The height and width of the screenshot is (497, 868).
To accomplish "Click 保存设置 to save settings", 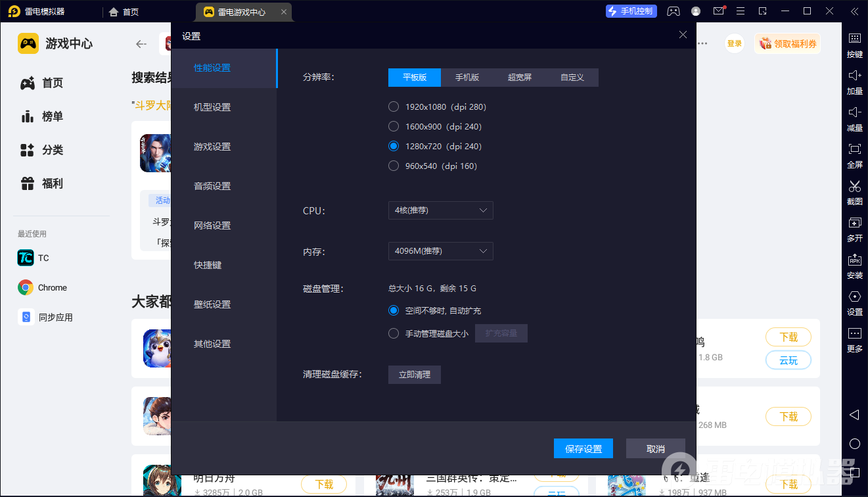I will click(583, 448).
